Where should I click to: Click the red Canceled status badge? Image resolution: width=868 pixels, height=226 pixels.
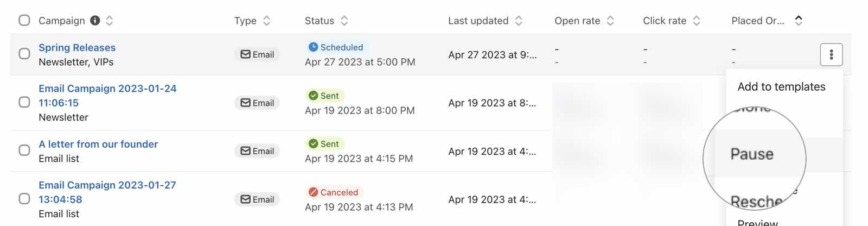pos(334,192)
